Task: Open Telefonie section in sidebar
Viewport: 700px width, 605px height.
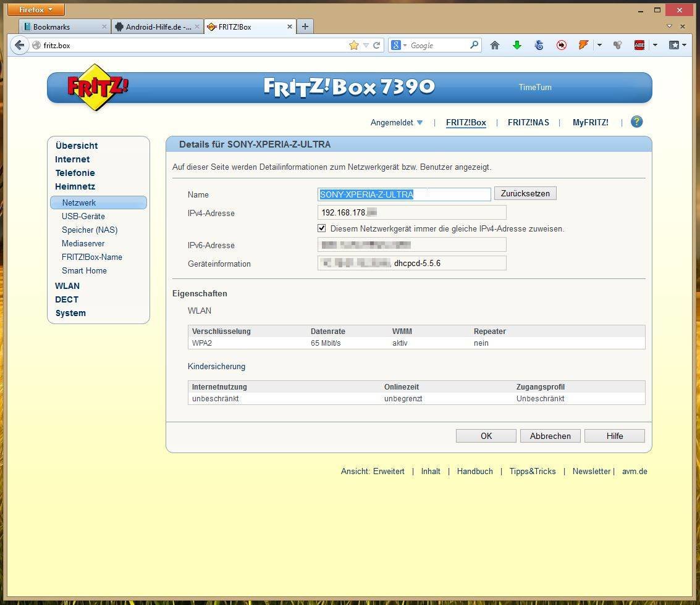Action: click(75, 173)
